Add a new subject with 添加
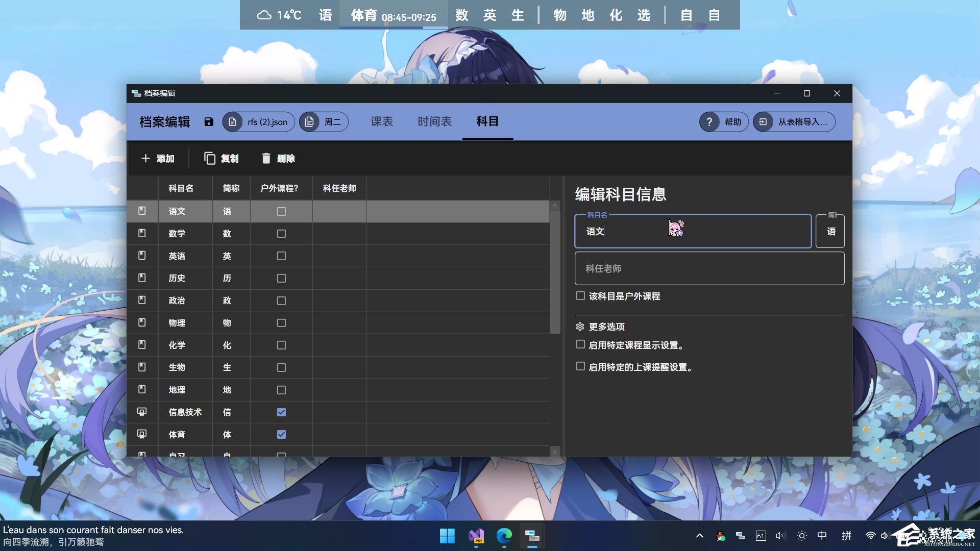The width and height of the screenshot is (980, 551). click(x=158, y=159)
